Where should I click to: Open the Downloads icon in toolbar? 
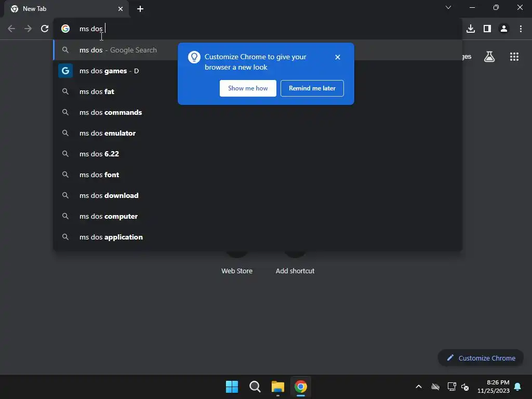pyautogui.click(x=471, y=29)
